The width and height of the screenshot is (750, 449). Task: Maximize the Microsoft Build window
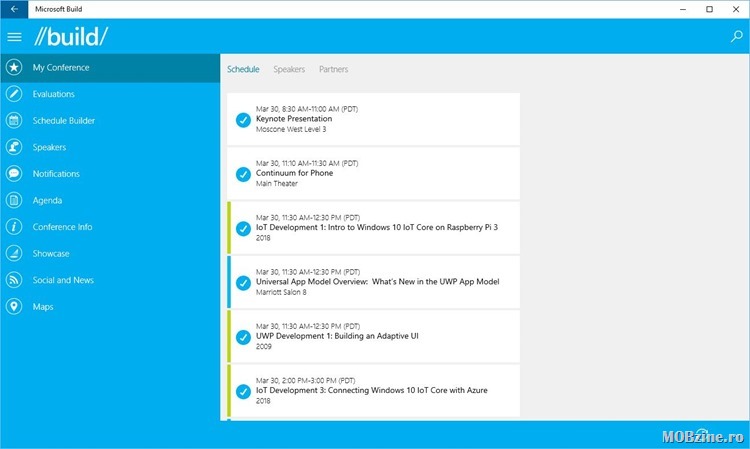click(709, 9)
